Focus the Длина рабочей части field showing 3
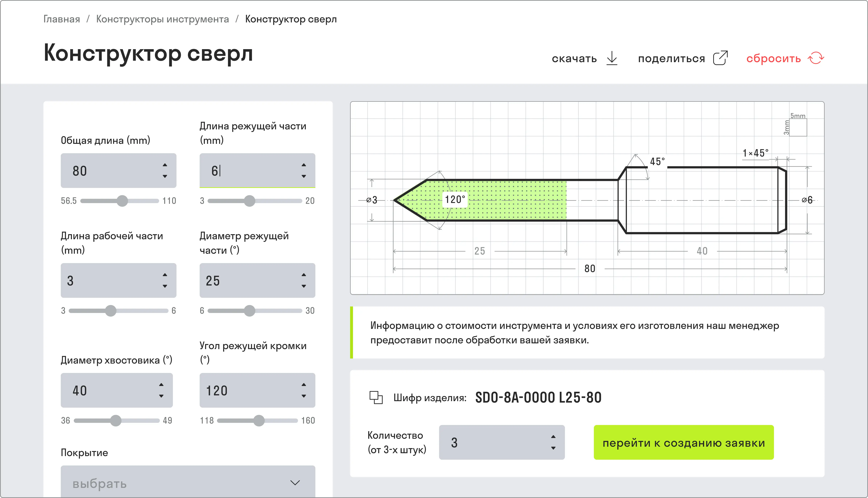The image size is (868, 498). (118, 280)
